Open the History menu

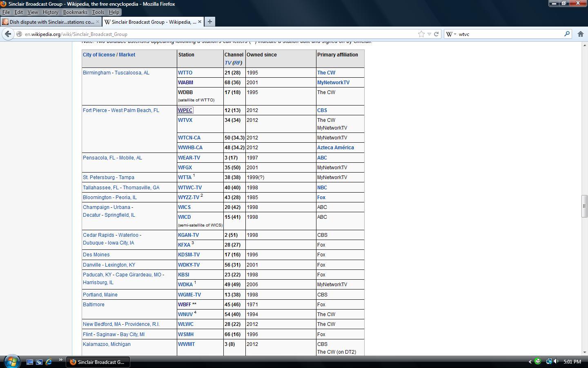(x=51, y=12)
